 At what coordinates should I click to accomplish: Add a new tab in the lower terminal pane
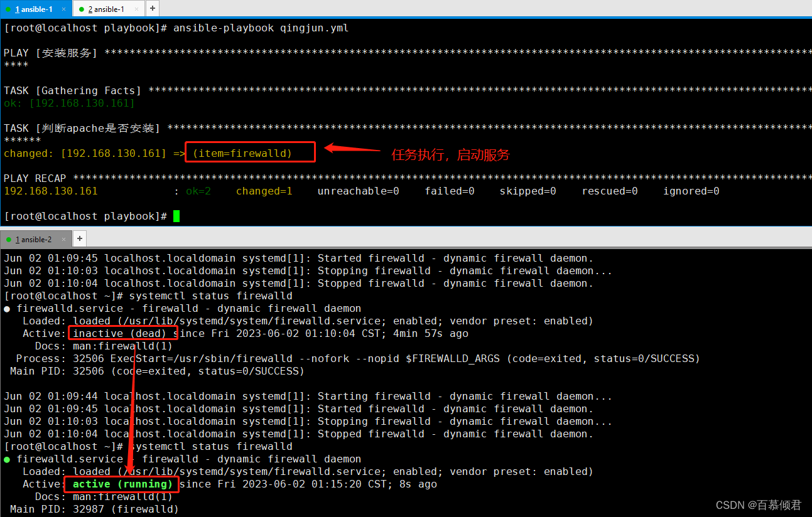[x=80, y=238]
